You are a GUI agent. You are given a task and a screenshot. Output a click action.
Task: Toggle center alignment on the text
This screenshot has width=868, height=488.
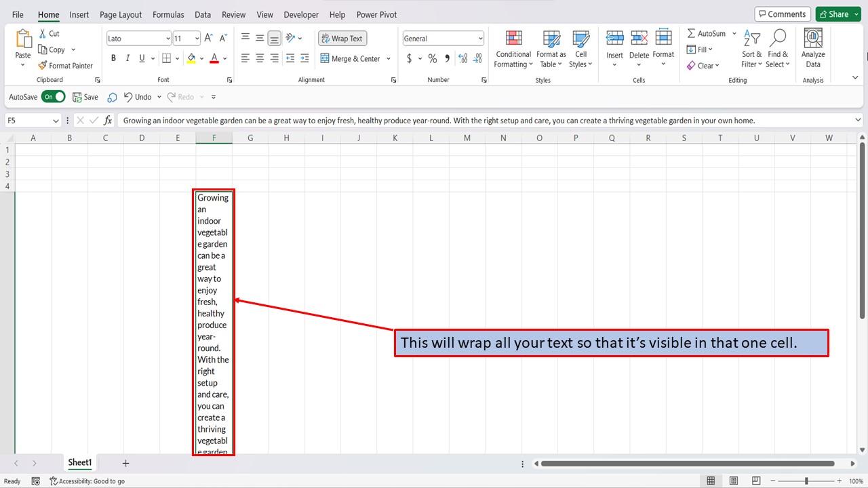coord(259,58)
